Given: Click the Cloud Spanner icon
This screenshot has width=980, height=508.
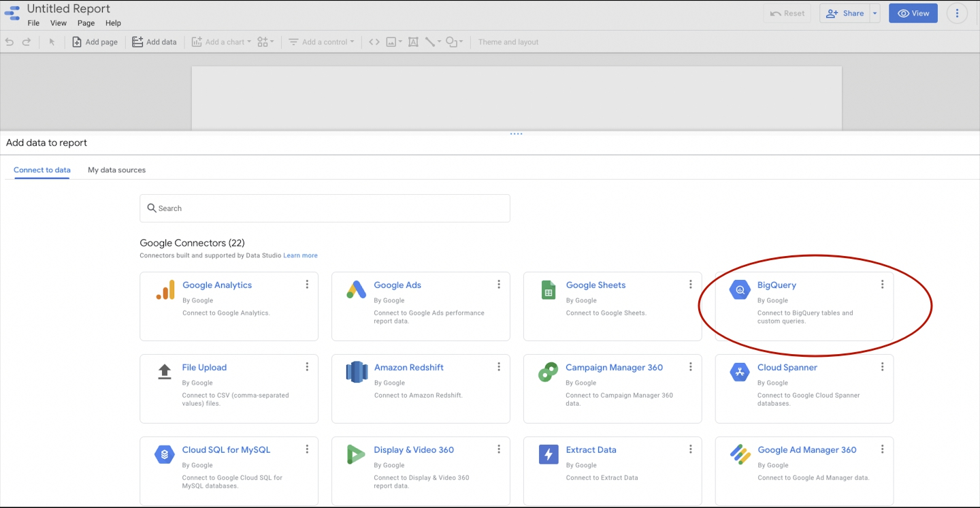Looking at the screenshot, I should pos(740,372).
